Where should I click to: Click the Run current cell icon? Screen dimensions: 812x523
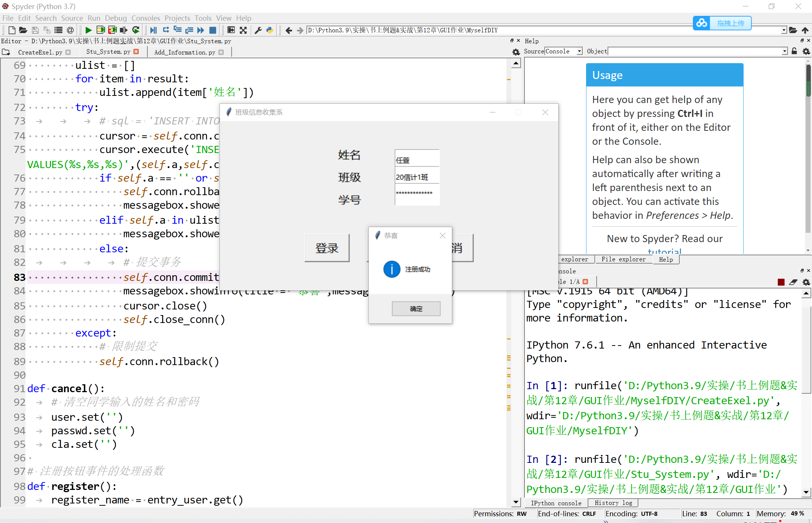click(x=100, y=30)
